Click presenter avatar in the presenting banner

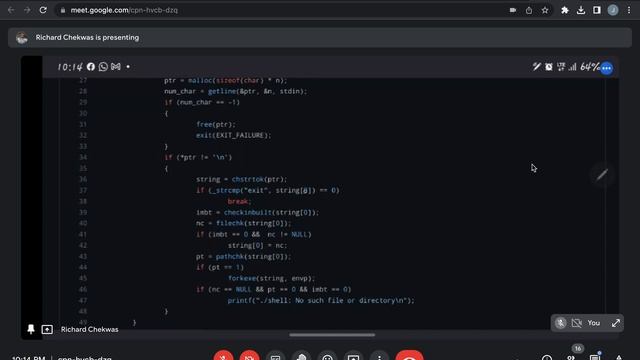[x=22, y=38]
